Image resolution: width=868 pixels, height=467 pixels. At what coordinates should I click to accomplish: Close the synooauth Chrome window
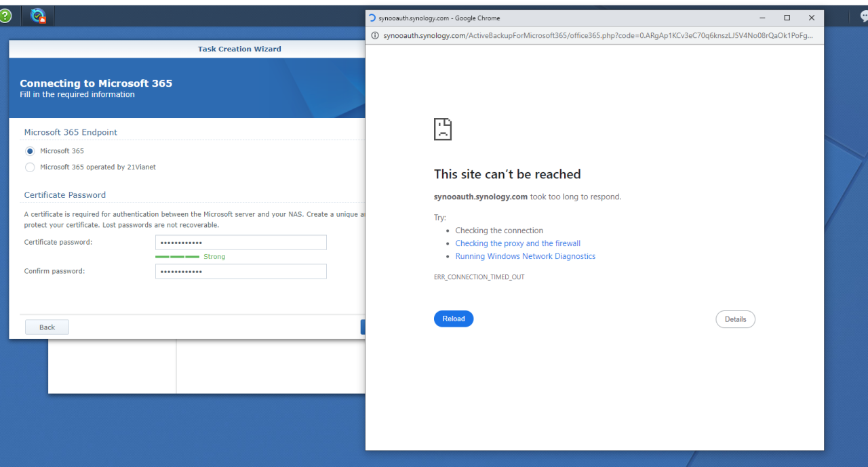[x=811, y=18]
